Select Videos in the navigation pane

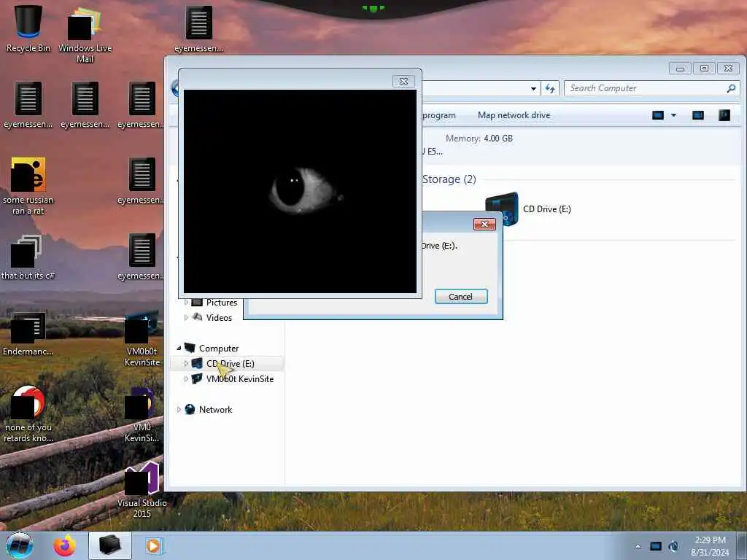[219, 318]
